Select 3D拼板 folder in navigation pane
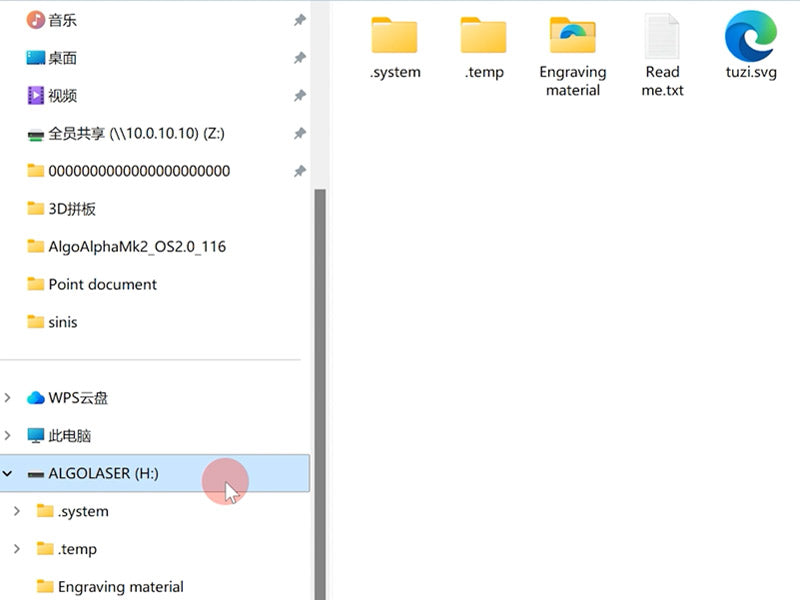 [x=72, y=209]
